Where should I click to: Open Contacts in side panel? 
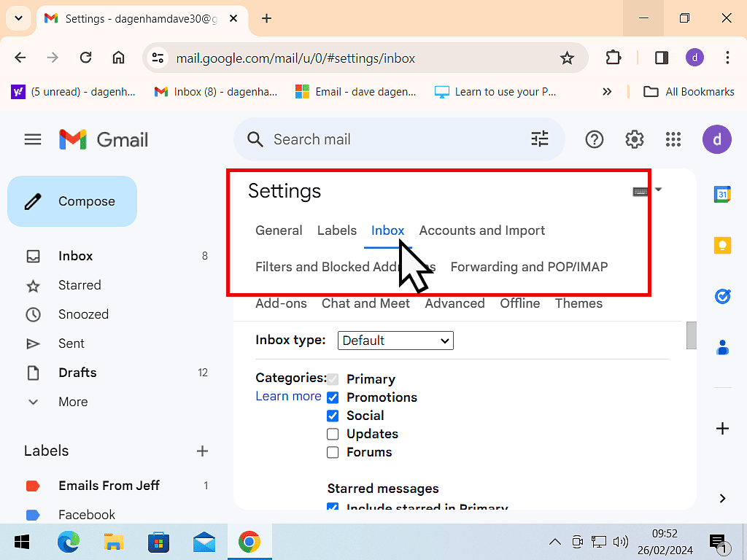722,348
